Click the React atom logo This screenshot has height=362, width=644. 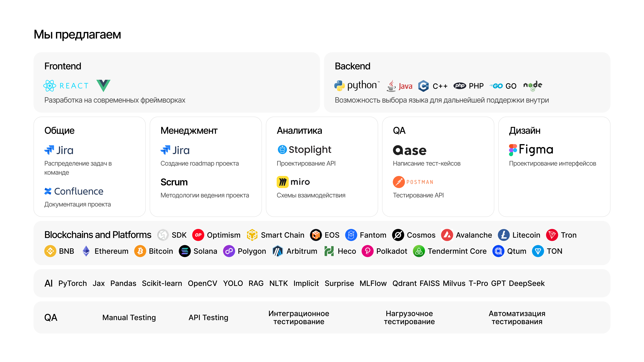click(49, 86)
